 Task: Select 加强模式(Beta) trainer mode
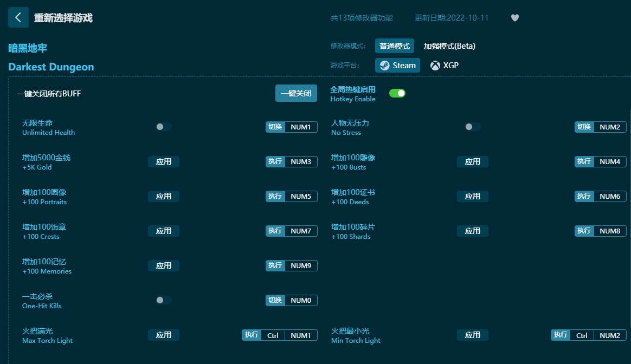pyautogui.click(x=449, y=46)
